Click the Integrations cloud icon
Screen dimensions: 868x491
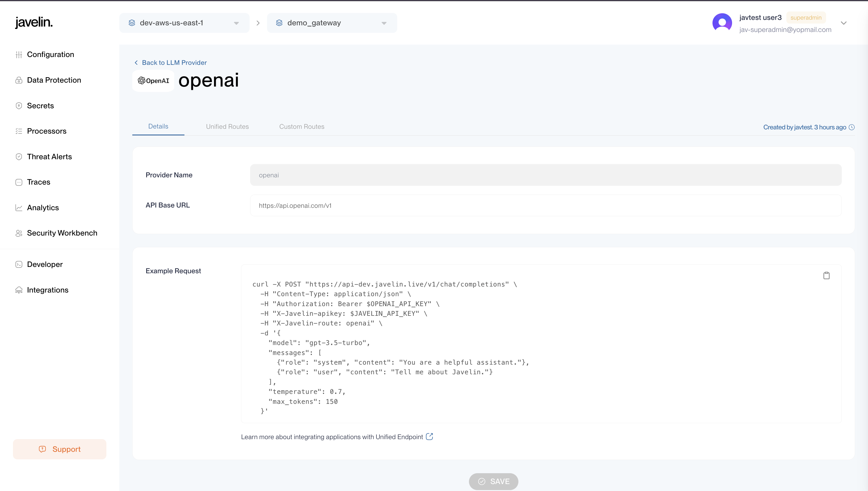point(19,290)
